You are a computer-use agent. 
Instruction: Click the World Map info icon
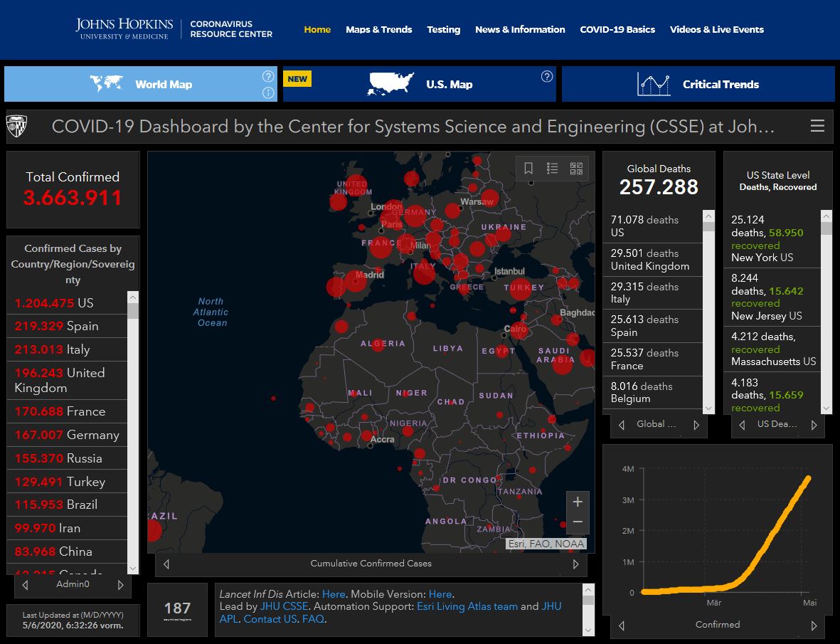268,93
